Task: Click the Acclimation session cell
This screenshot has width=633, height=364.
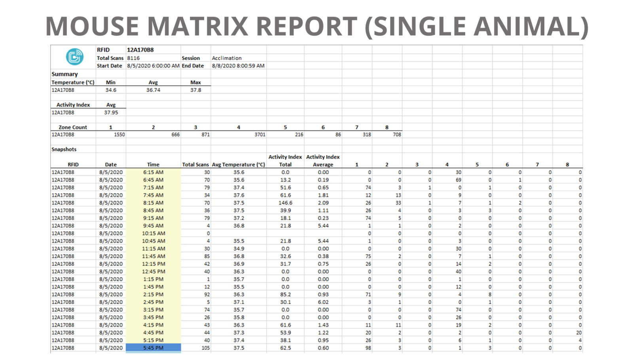Action: click(239, 58)
